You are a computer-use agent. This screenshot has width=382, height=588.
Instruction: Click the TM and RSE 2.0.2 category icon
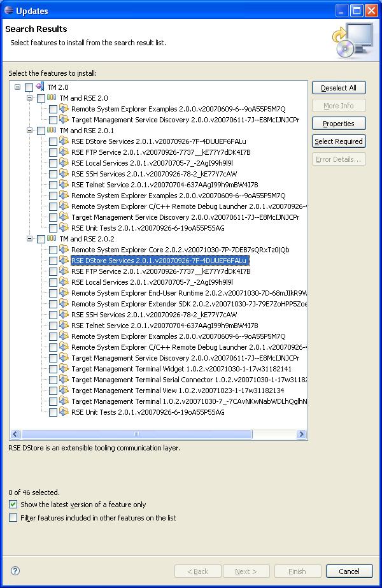coord(52,238)
